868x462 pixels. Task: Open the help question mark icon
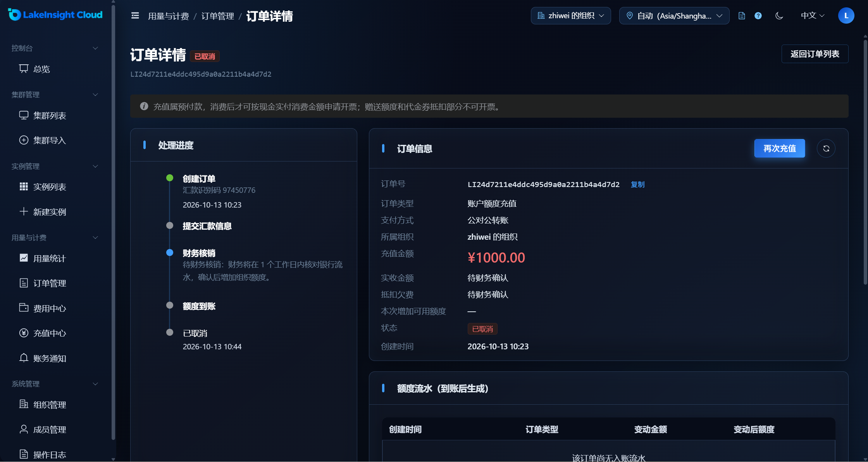(758, 16)
